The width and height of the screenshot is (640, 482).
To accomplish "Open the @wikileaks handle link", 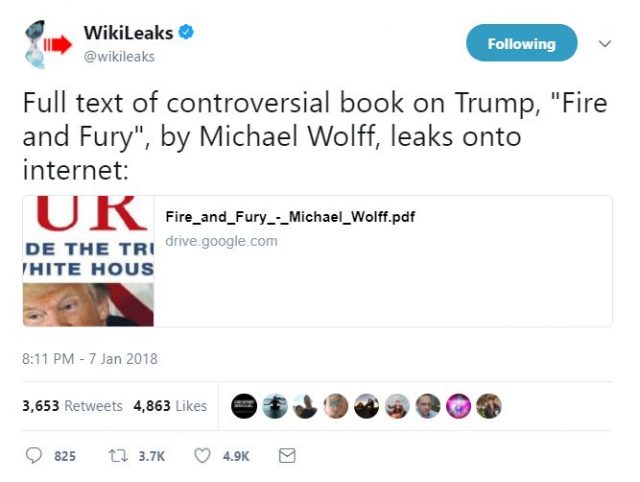I will 119,56.
